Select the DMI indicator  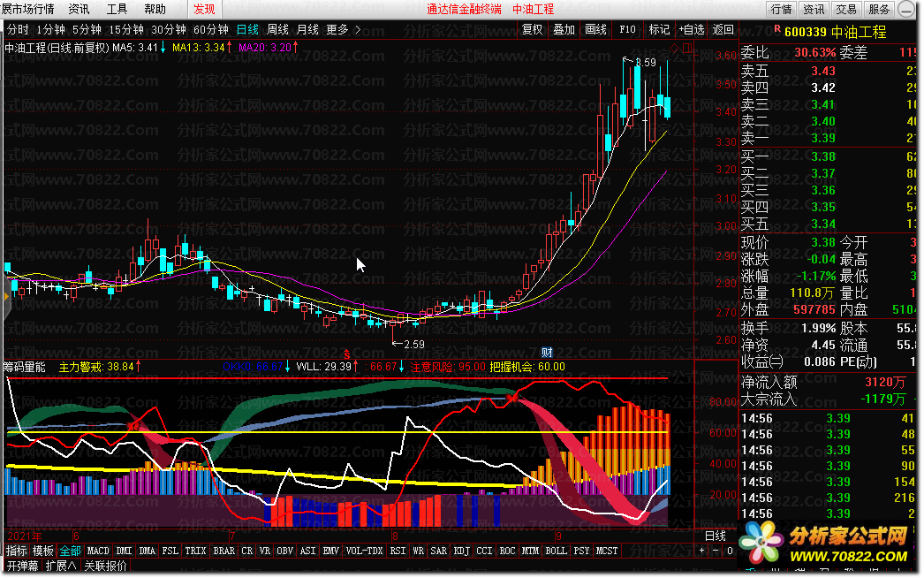click(x=124, y=551)
